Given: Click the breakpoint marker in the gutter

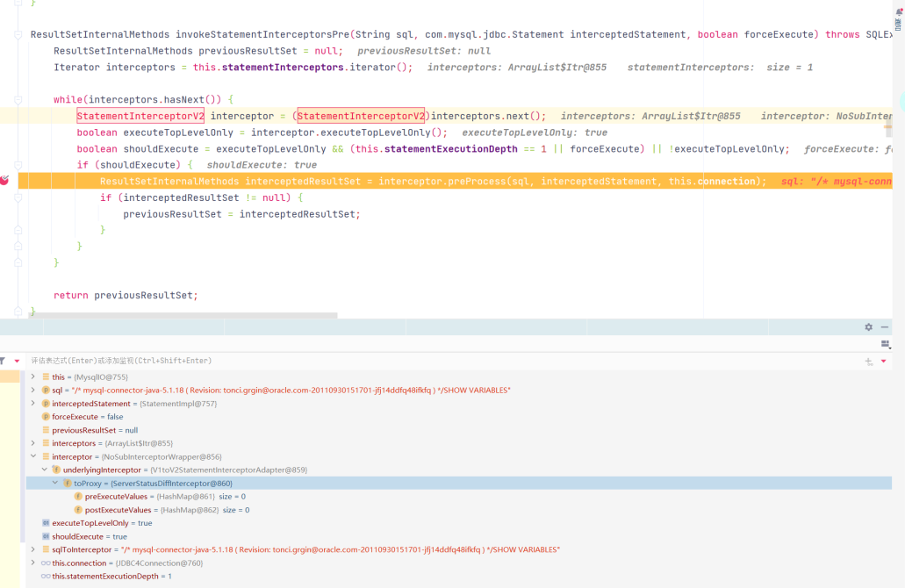Looking at the screenshot, I should (4, 180).
